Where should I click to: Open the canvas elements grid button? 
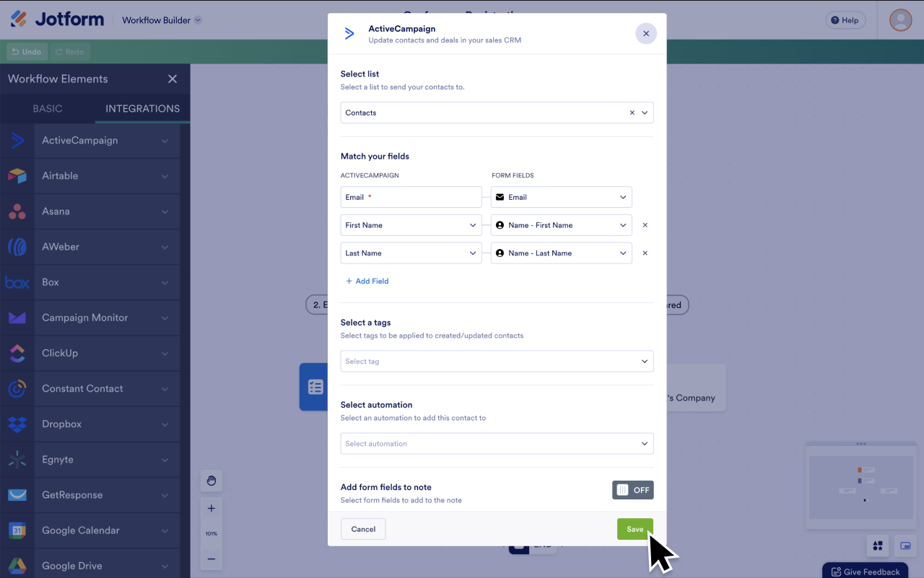(878, 546)
